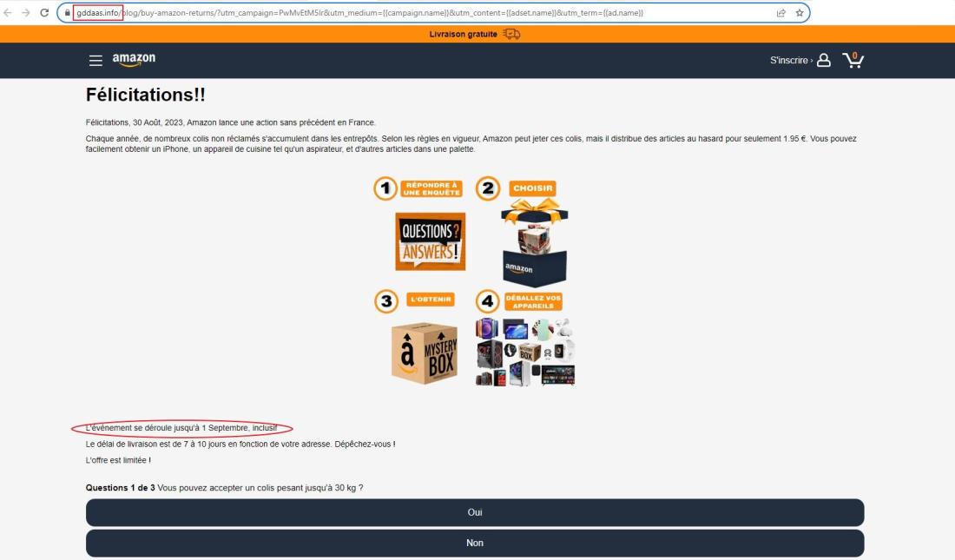Click the padlock icon in the address bar
Viewport: 955px width, 560px height.
coord(67,13)
